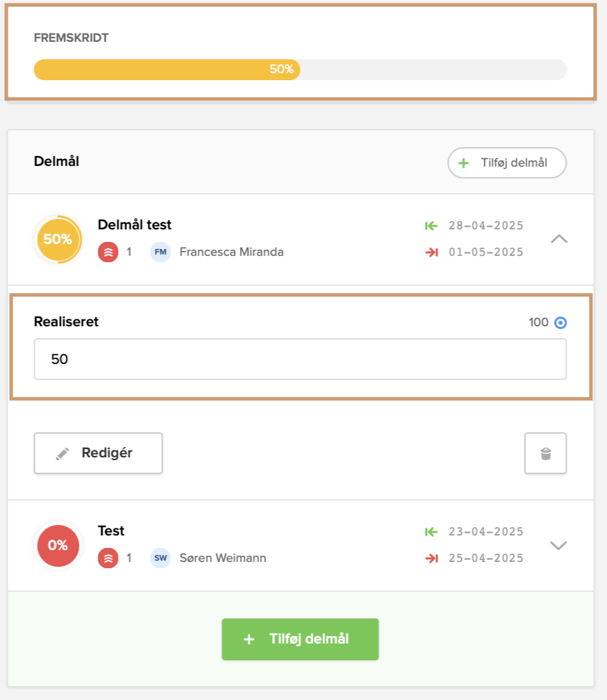Click the blue target icon beside 100
The height and width of the screenshot is (700, 607).
pos(560,323)
